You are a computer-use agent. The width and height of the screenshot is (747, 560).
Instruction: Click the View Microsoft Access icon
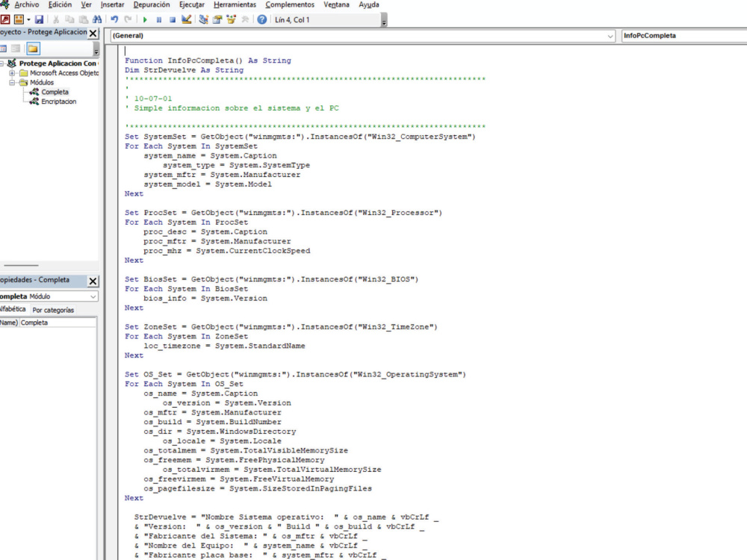(4, 19)
